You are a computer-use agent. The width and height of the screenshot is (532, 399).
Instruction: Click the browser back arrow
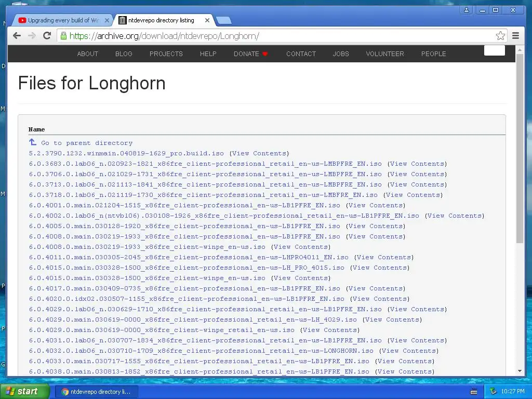[17, 36]
